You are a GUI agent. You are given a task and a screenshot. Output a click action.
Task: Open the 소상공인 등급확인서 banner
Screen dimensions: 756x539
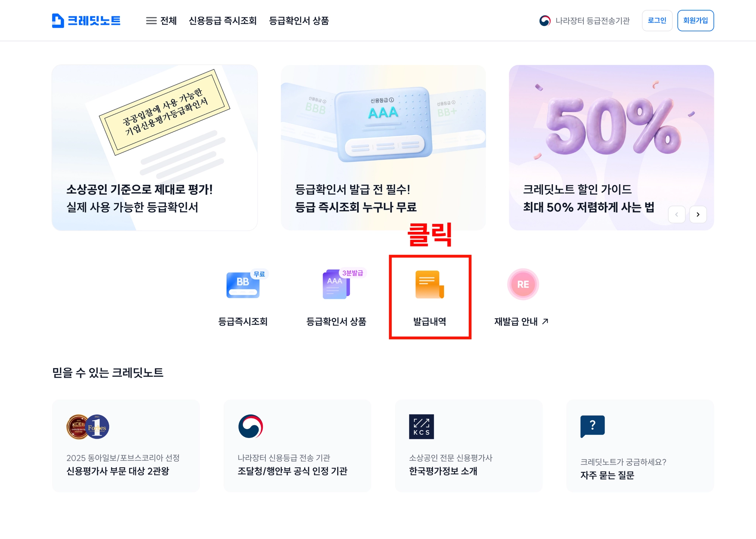pyautogui.click(x=155, y=148)
